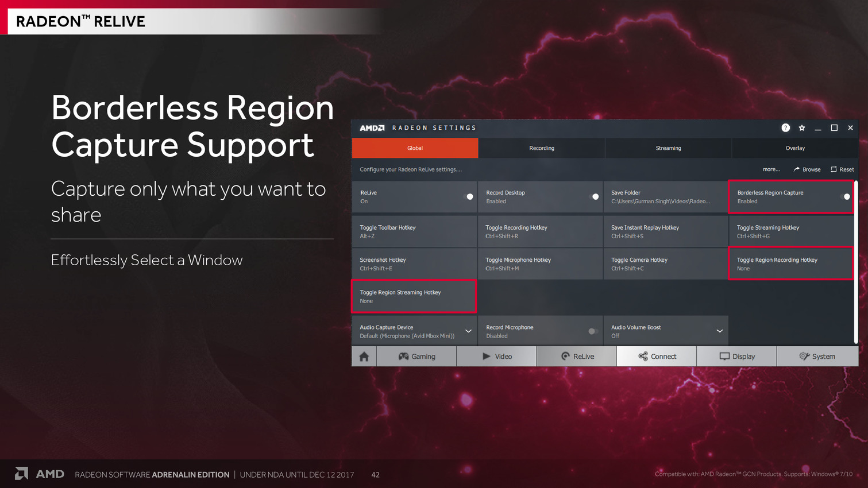Click the help question mark icon
The height and width of the screenshot is (488, 868).
[x=785, y=128]
